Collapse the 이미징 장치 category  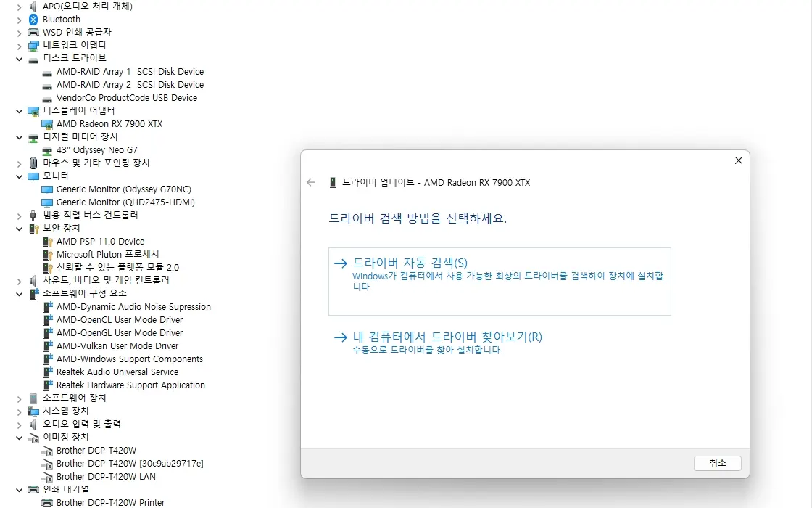[19, 438]
